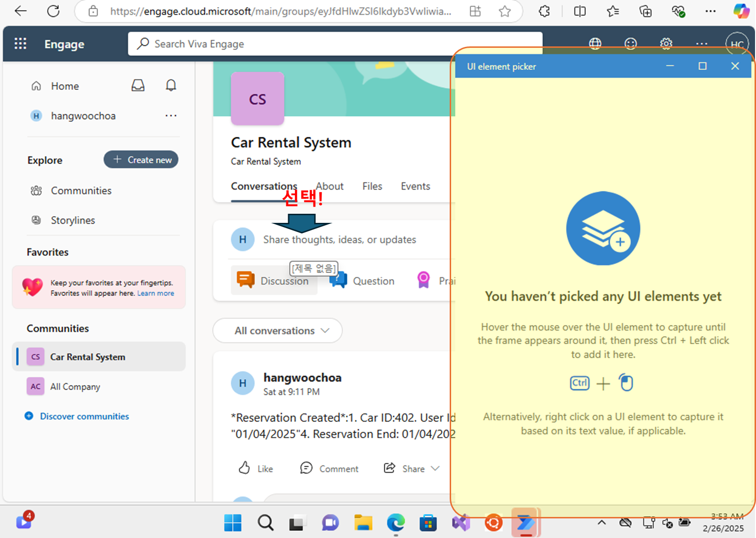Image resolution: width=756 pixels, height=538 pixels.
Task: Reload the page with refresh icon
Action: [53, 11]
